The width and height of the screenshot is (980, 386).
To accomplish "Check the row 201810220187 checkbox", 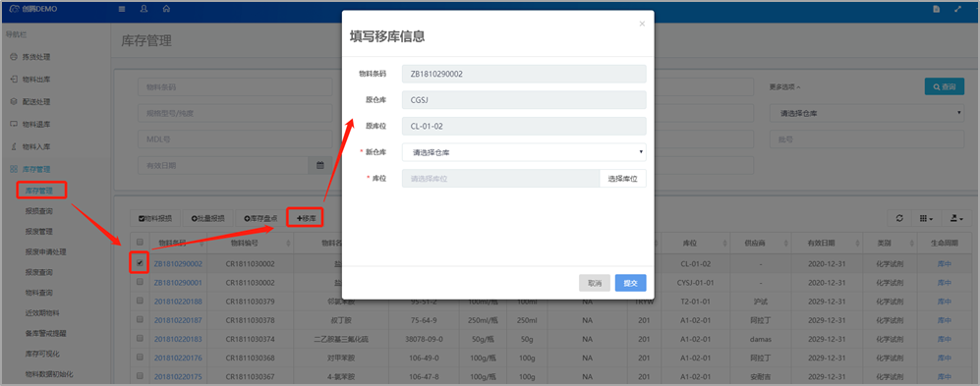I will [140, 320].
